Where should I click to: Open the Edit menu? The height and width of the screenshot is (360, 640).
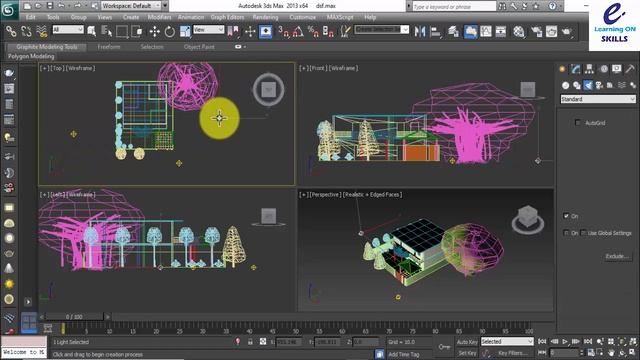(x=31, y=17)
